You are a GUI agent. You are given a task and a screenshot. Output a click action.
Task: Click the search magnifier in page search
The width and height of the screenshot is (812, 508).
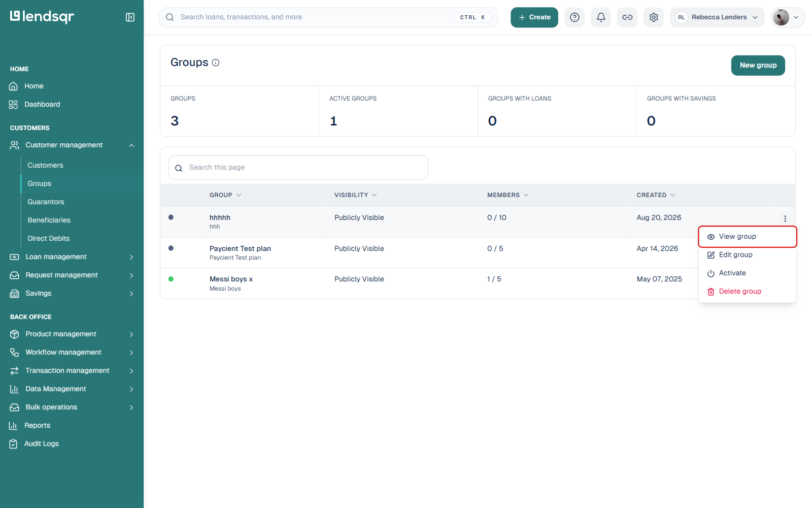coord(179,168)
